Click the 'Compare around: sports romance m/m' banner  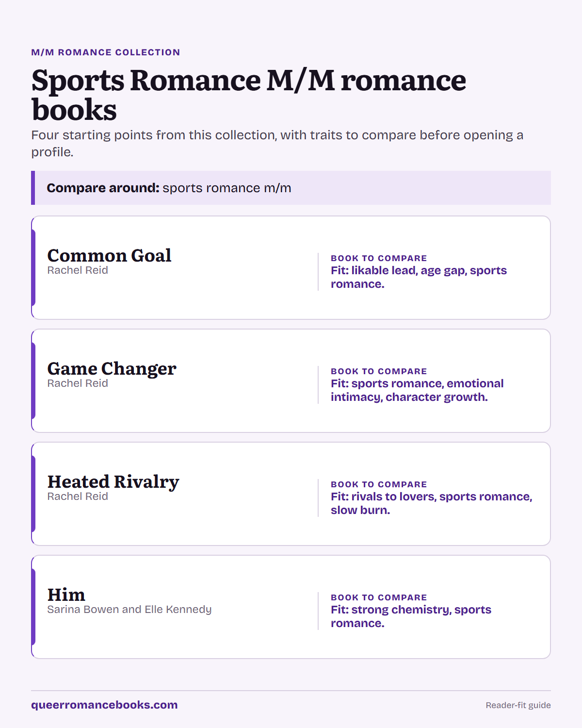tap(291, 188)
